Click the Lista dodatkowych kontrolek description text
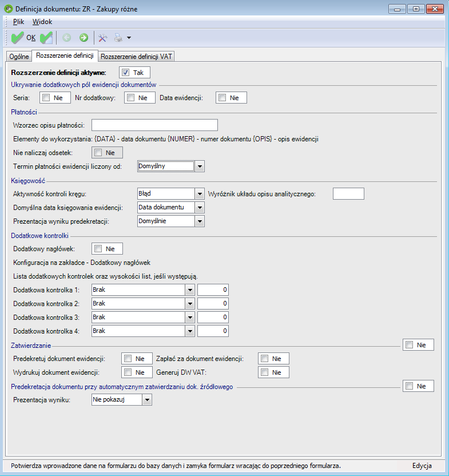 [105, 276]
